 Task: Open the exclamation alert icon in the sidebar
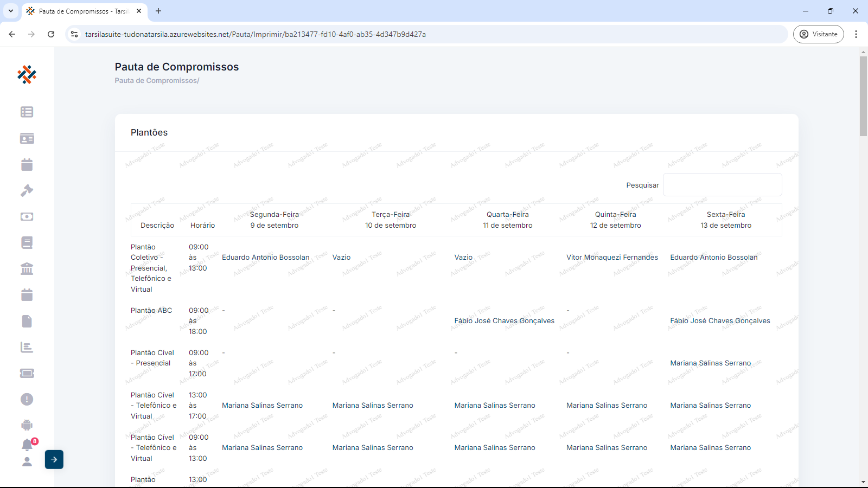(27, 400)
